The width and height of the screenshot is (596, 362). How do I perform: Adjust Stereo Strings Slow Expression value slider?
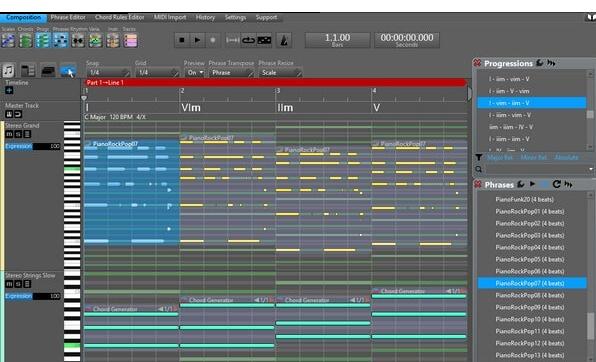click(47, 296)
